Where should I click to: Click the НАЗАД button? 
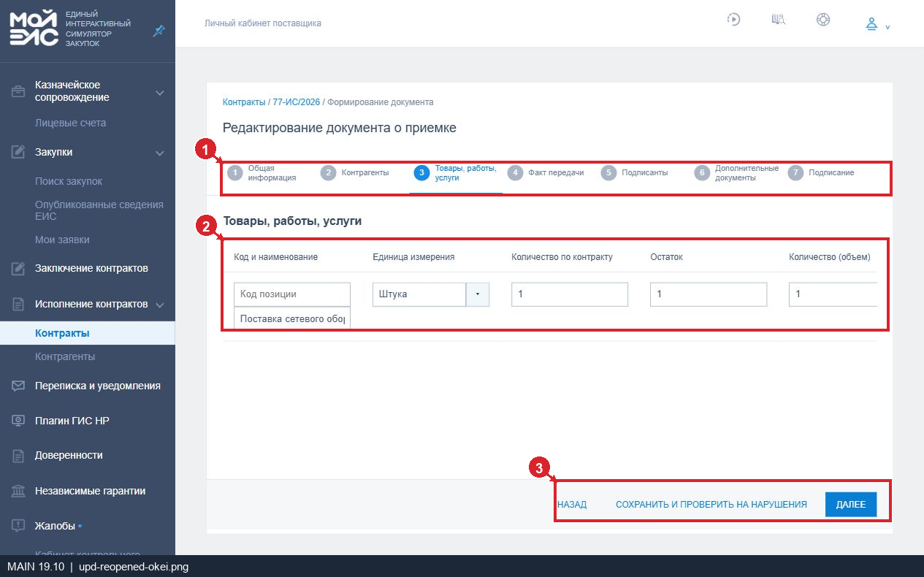(572, 505)
